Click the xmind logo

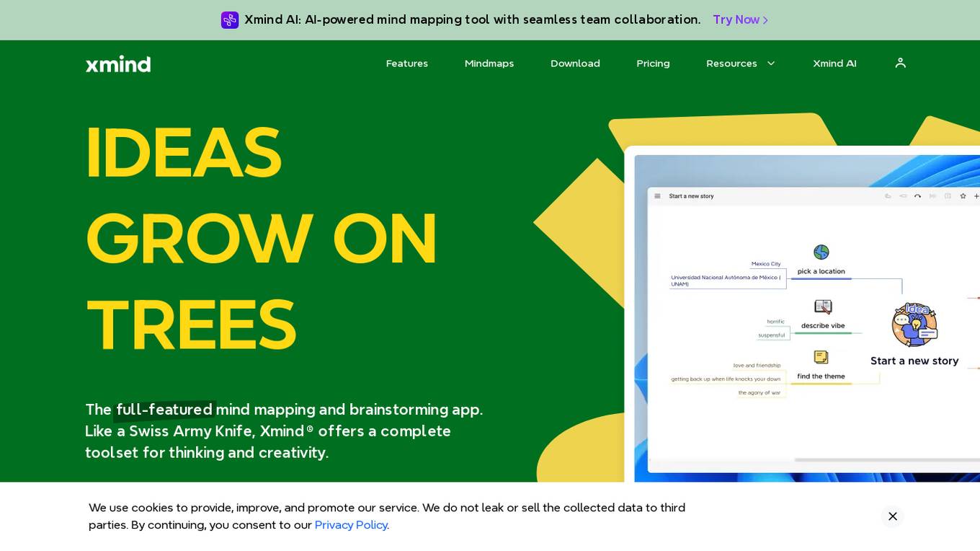coord(118,63)
